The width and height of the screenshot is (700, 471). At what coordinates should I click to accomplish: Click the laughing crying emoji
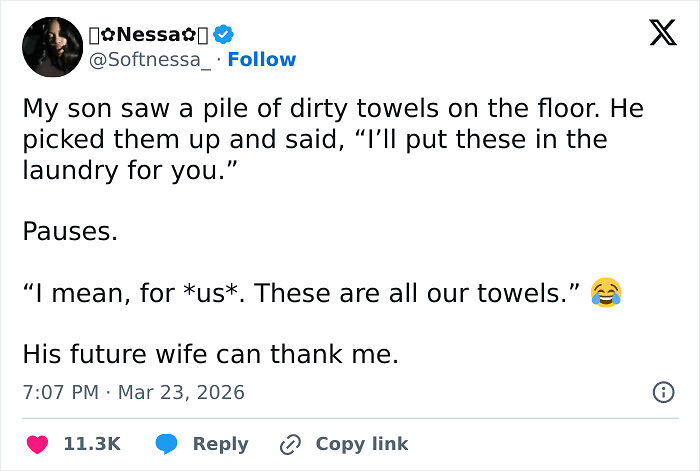605,293
